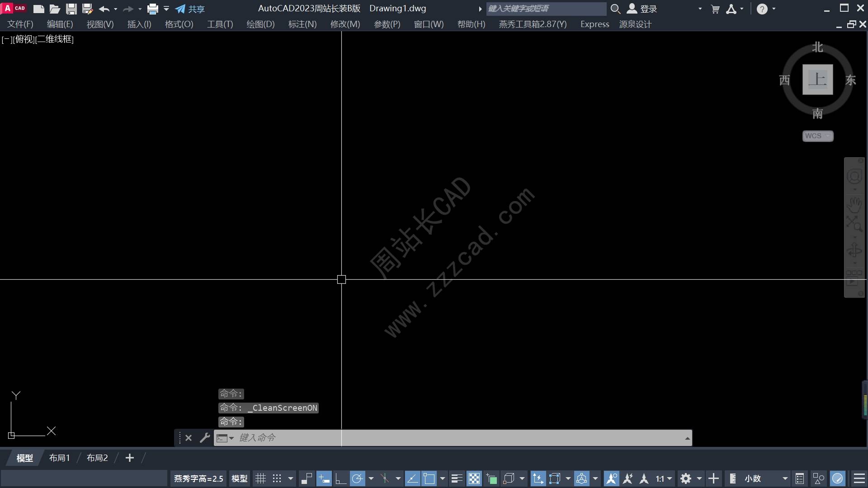Switch to the 模型 tab
The height and width of the screenshot is (488, 868).
pos(24,458)
